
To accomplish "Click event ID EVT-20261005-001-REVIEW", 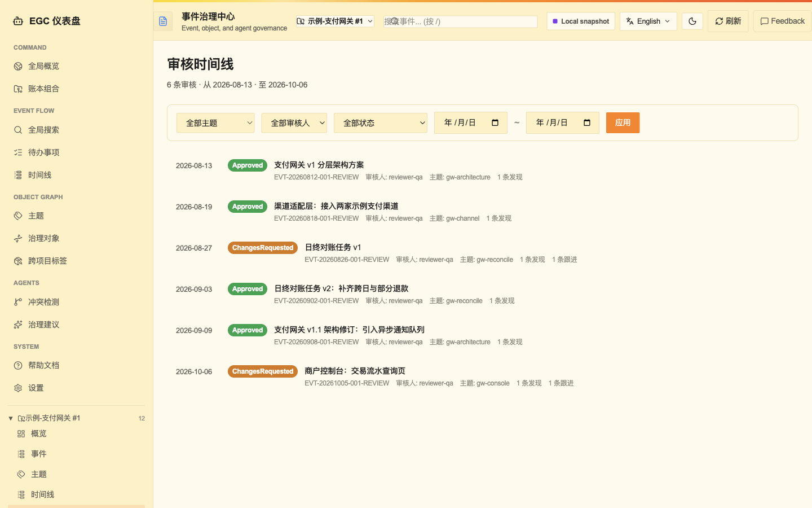I will point(347,383).
